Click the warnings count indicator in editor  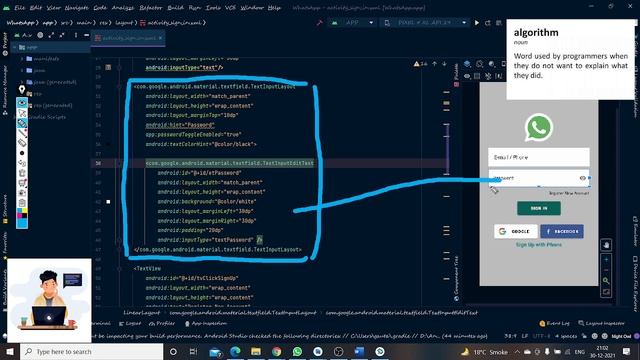pos(420,64)
